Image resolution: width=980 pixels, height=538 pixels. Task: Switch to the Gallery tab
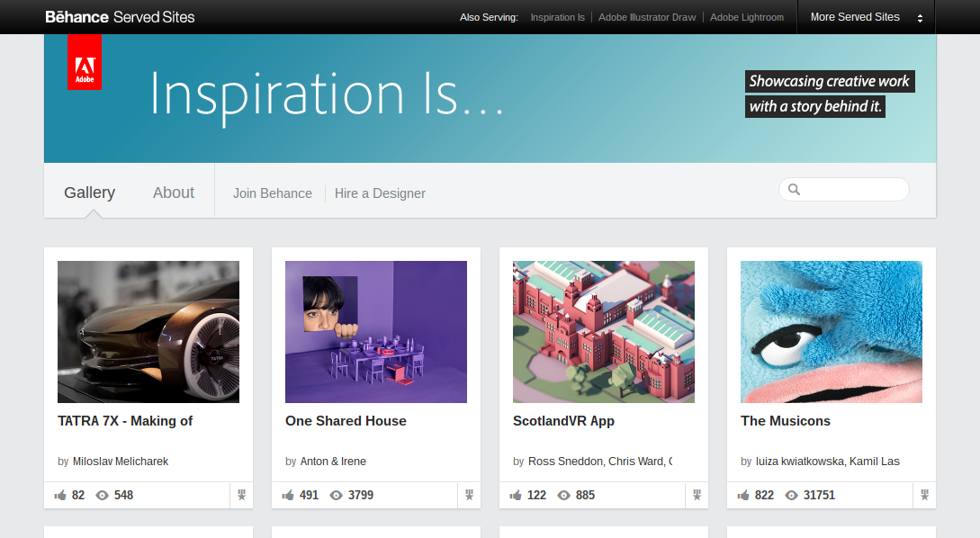click(89, 193)
